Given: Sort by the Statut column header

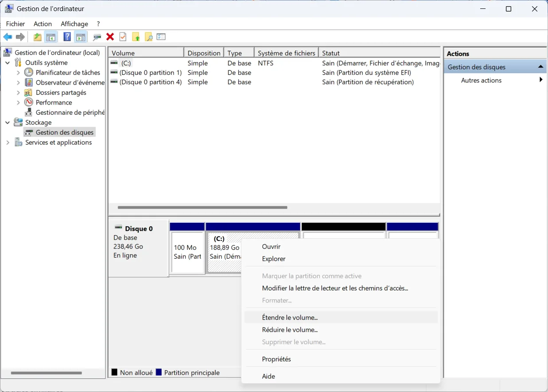Looking at the screenshot, I should coord(380,53).
